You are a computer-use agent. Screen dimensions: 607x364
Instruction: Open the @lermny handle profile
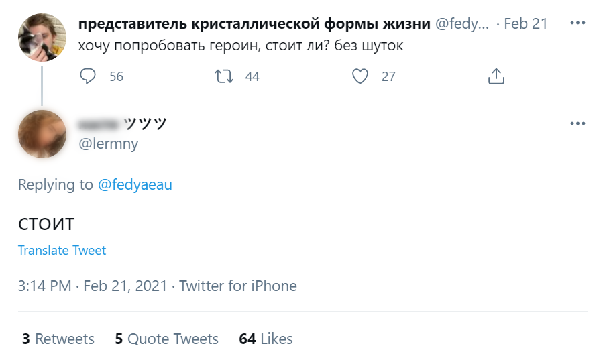109,143
